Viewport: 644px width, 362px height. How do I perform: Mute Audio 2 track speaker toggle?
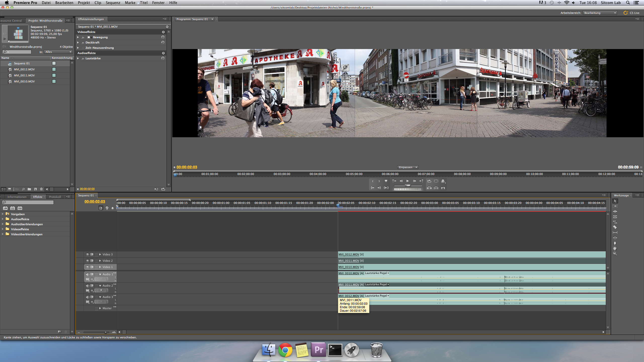coord(87,286)
